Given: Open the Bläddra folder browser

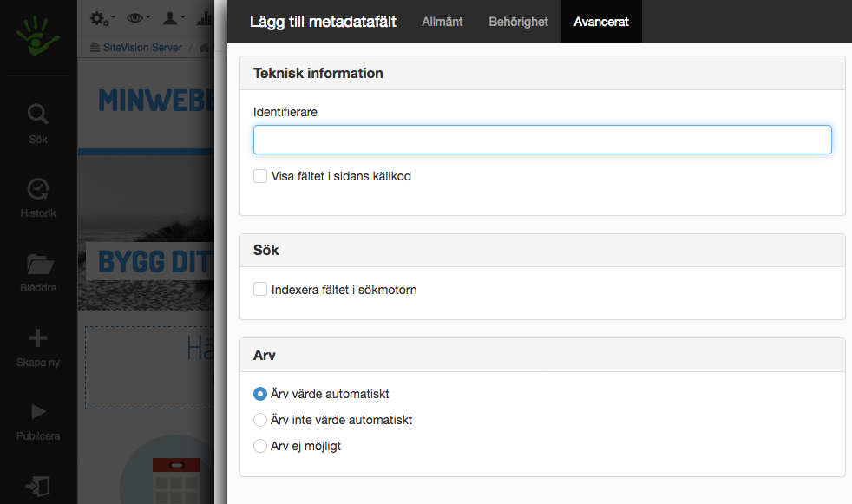Looking at the screenshot, I should [38, 273].
